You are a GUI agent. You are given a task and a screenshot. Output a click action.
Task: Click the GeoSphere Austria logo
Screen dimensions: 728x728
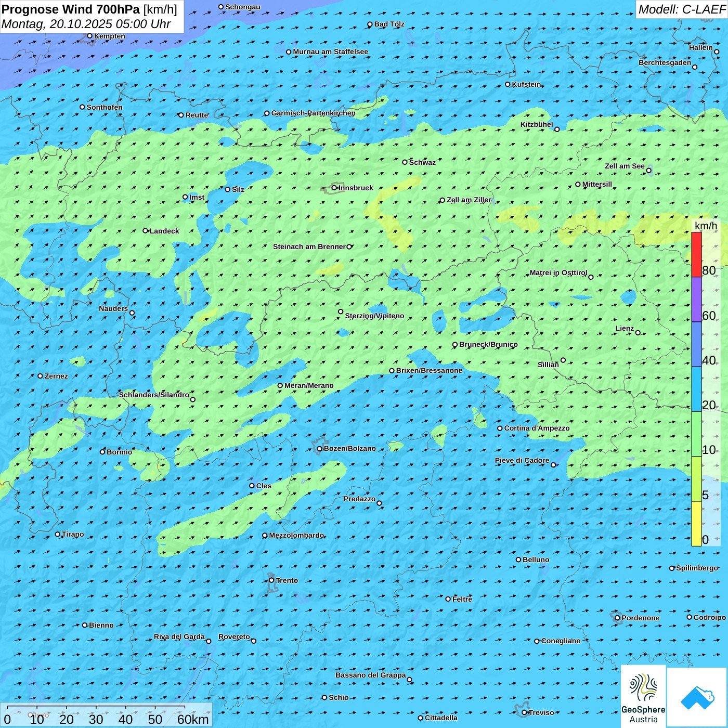coord(643,696)
